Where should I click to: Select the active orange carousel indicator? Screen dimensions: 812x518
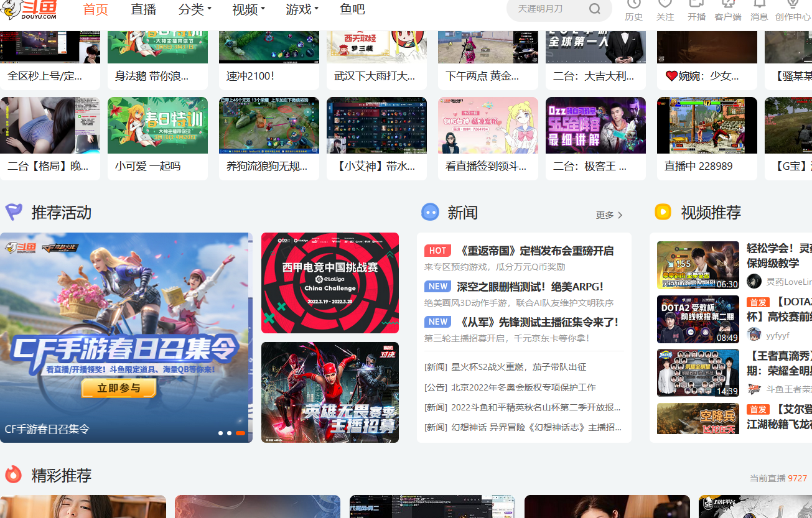240,433
